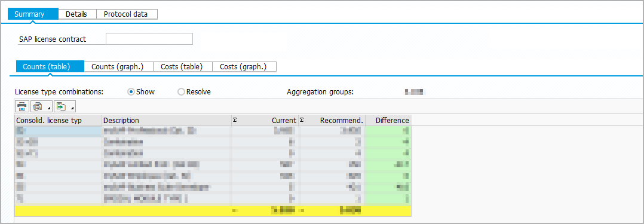Select the Difference column header
644x224 pixels.
pyautogui.click(x=388, y=121)
